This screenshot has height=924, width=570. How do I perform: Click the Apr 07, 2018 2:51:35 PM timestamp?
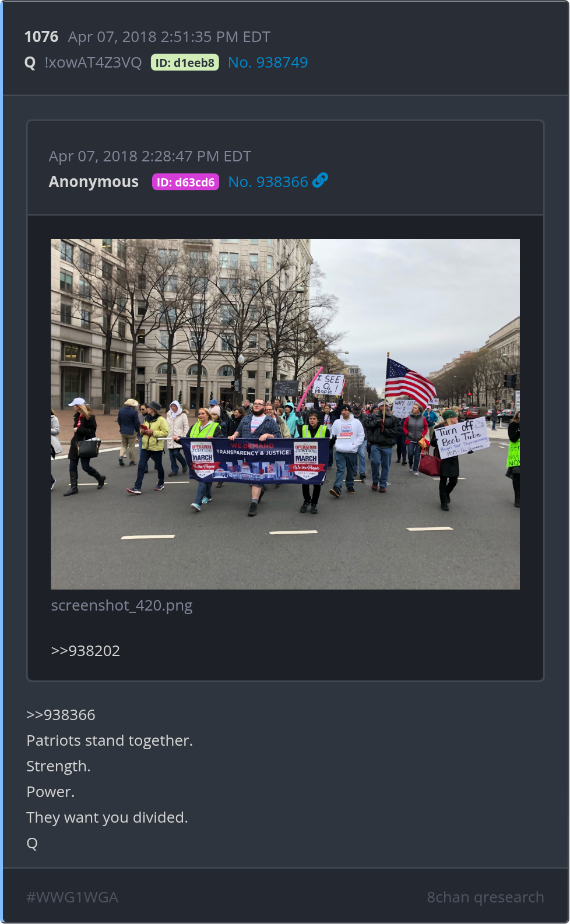pos(169,37)
